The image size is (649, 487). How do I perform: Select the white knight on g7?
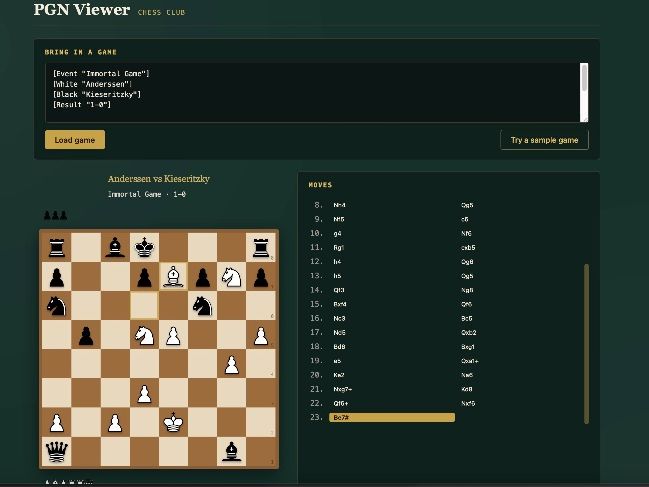(x=232, y=276)
